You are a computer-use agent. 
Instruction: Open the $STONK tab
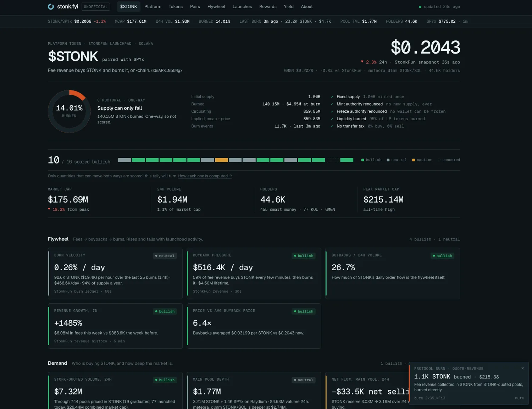[128, 7]
